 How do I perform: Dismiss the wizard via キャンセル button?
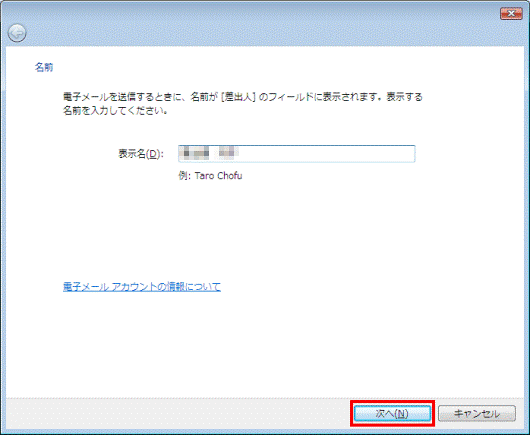pyautogui.click(x=477, y=413)
